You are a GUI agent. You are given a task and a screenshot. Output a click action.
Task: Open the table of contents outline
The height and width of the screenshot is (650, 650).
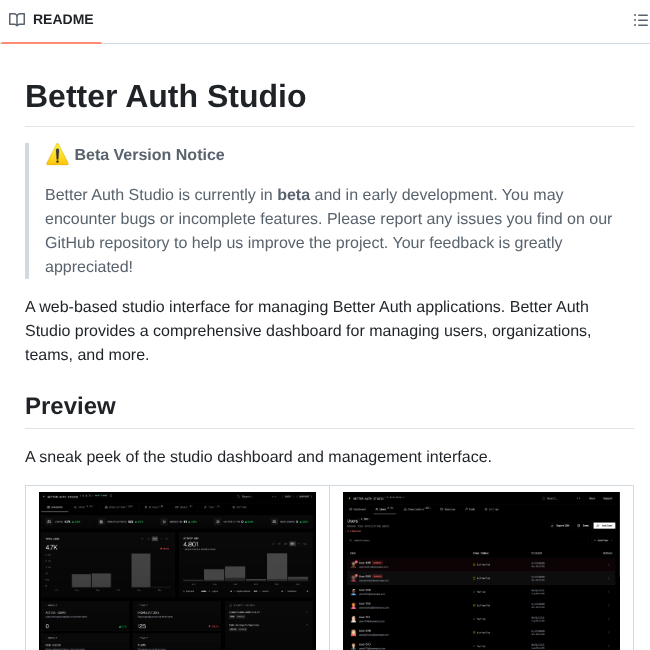(x=640, y=20)
